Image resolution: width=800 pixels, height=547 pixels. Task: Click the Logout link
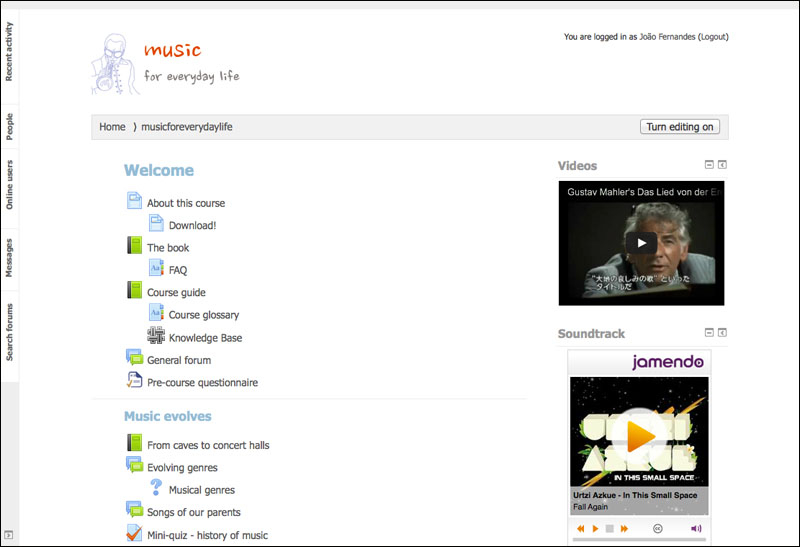click(x=713, y=37)
